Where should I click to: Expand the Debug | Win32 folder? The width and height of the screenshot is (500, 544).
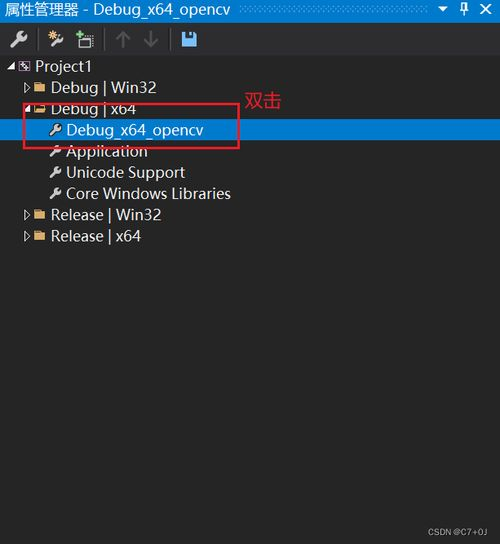[26, 87]
